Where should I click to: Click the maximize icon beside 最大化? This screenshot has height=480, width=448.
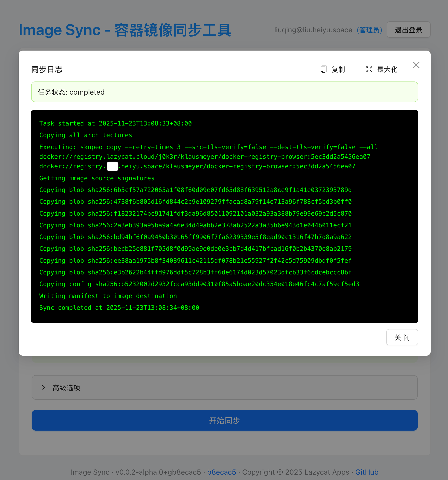(369, 69)
